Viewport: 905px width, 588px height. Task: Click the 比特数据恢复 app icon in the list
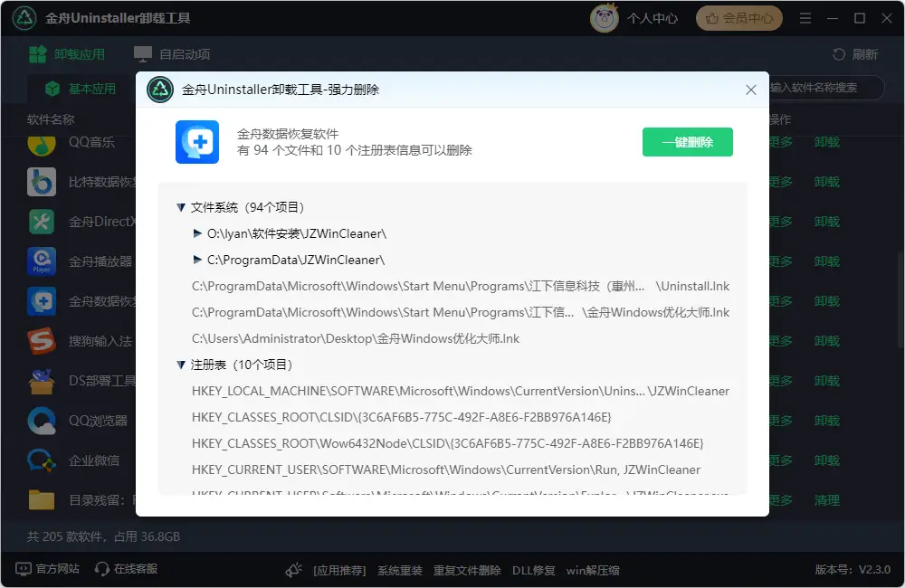pyautogui.click(x=40, y=181)
